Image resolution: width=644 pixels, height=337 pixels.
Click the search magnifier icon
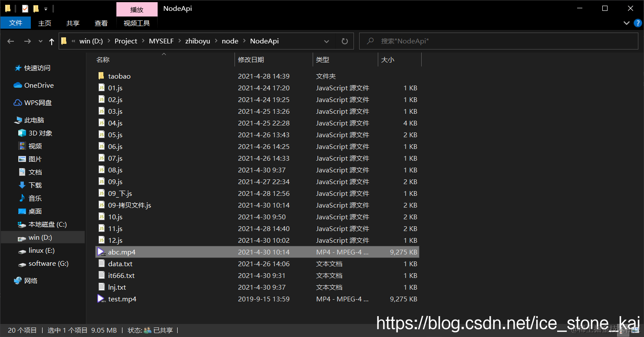[x=370, y=41]
